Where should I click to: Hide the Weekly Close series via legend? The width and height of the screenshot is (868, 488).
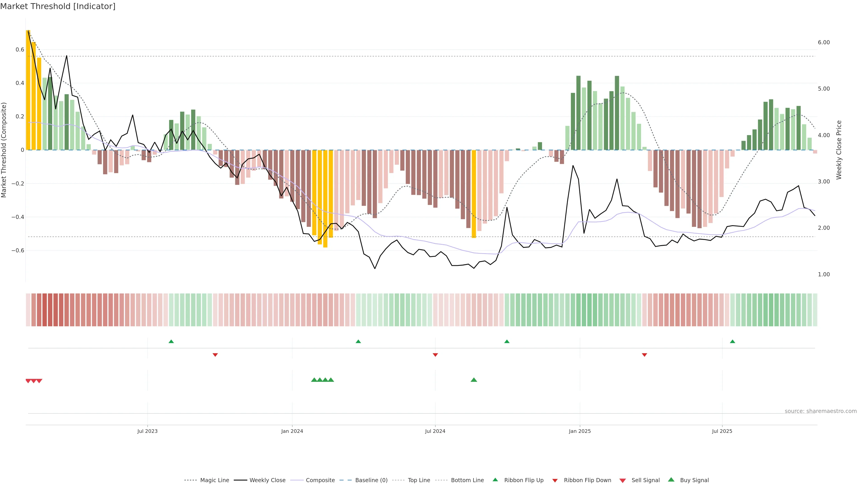click(267, 480)
